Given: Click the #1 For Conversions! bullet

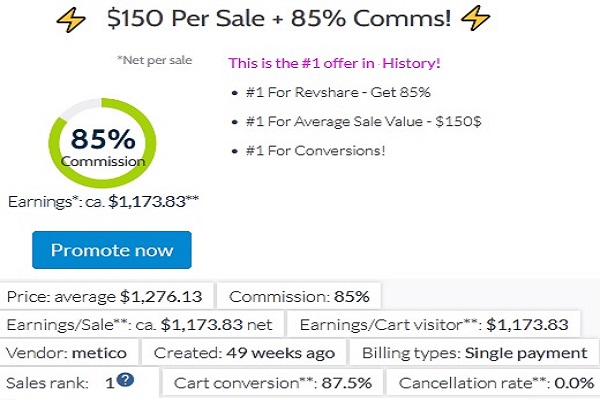Looking at the screenshot, I should coord(315,150).
